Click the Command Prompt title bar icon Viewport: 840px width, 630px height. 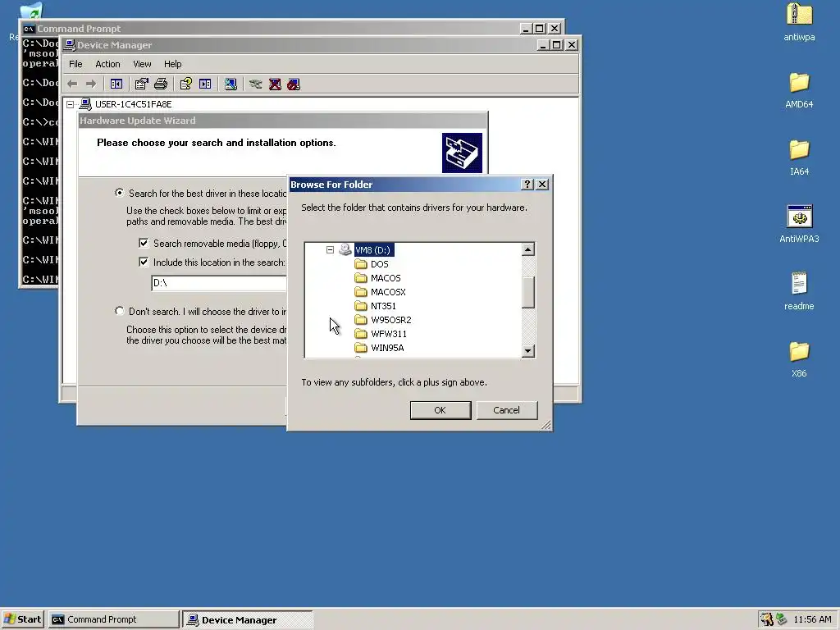(x=29, y=29)
